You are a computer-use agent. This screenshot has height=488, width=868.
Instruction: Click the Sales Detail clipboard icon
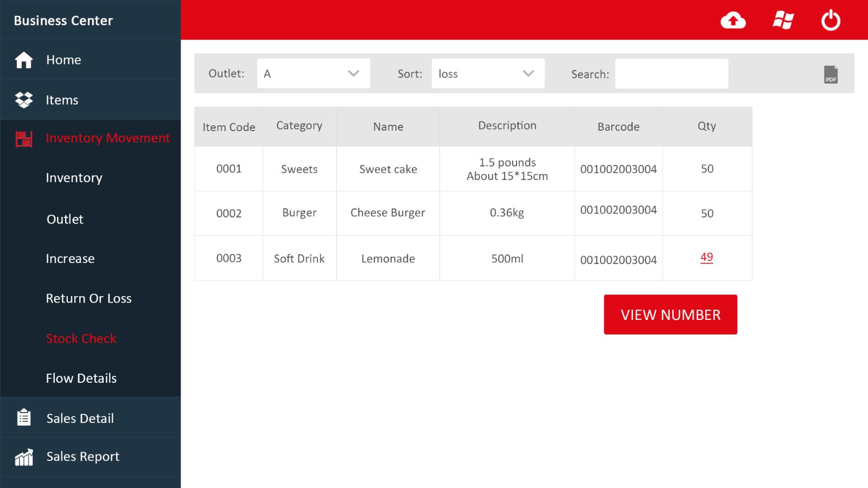click(x=24, y=418)
